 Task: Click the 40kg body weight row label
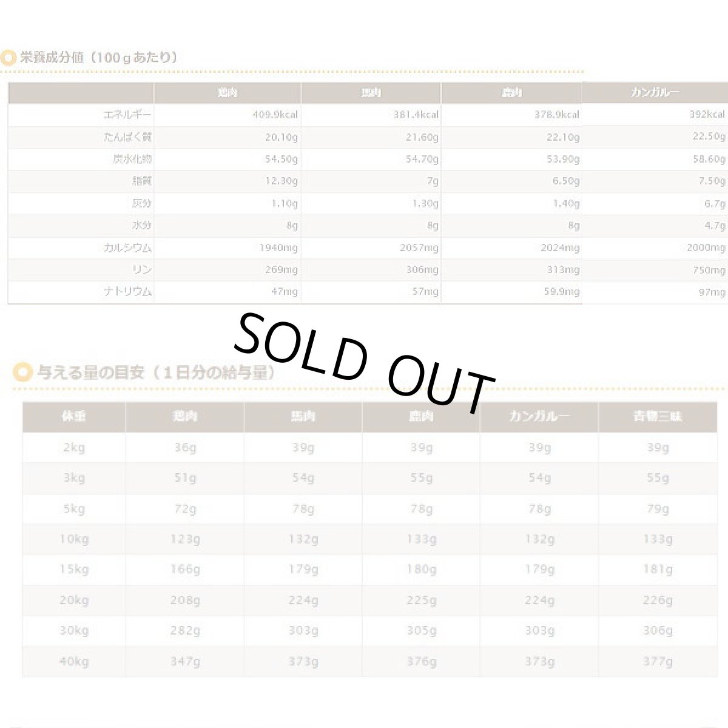click(x=74, y=661)
